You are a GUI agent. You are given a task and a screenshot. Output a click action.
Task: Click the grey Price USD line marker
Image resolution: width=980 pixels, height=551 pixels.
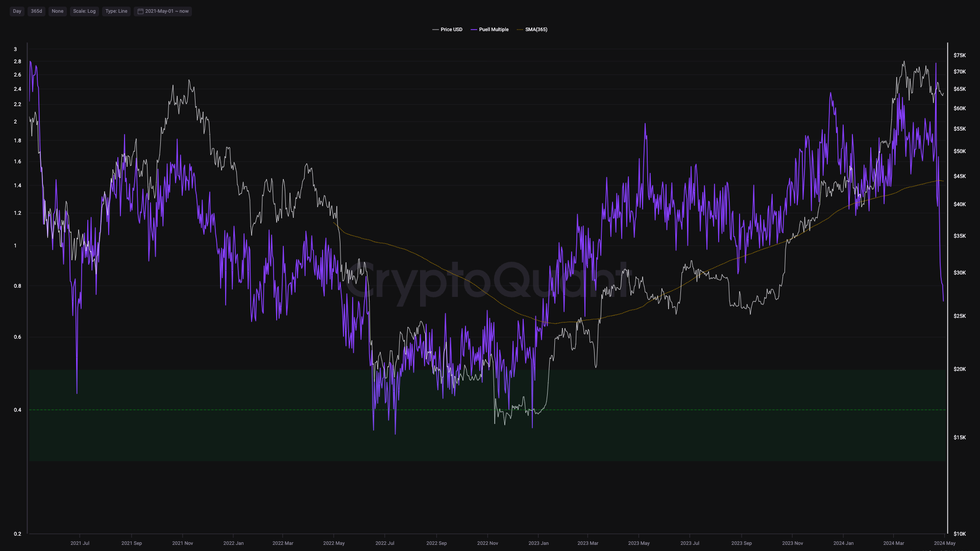click(x=435, y=30)
